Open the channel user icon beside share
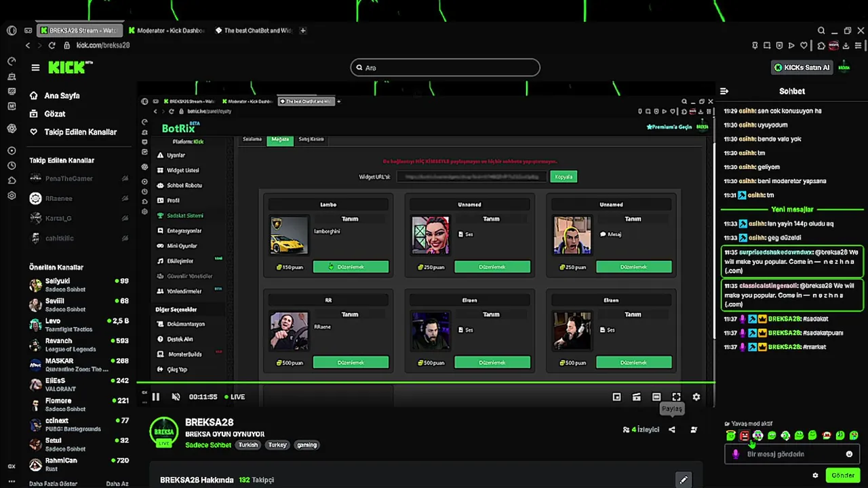The image size is (868, 488). point(694,430)
